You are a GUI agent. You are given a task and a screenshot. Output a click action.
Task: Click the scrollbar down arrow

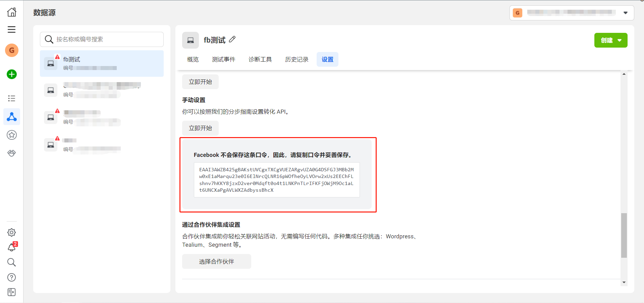[624, 283]
